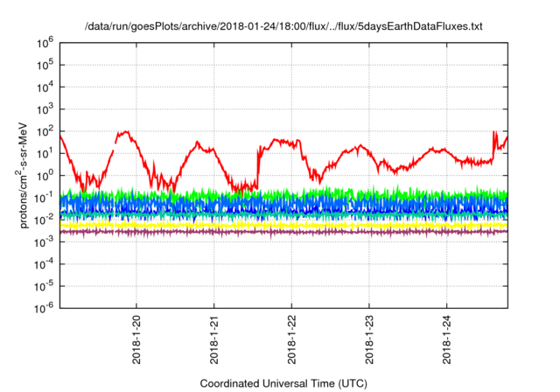Click the 10^6 y-axis tick label

[45, 43]
